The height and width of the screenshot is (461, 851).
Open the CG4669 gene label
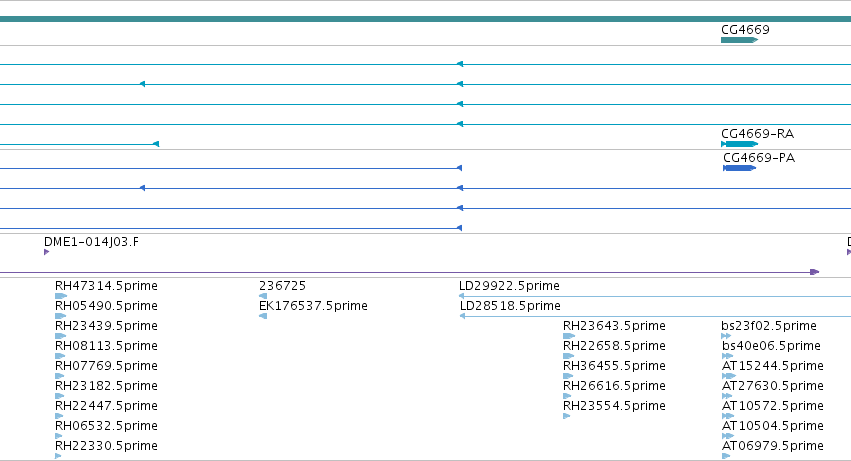pos(745,30)
